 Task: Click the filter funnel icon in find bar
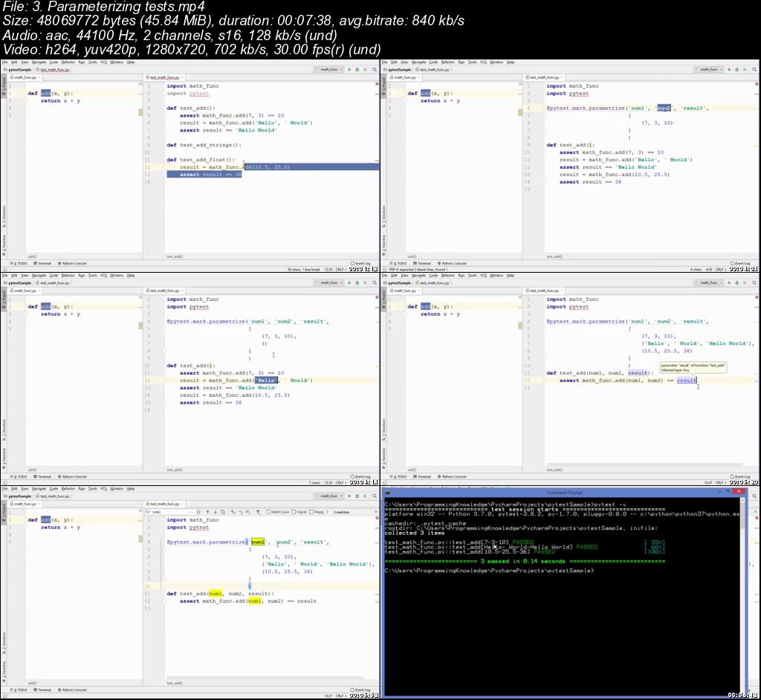click(258, 512)
